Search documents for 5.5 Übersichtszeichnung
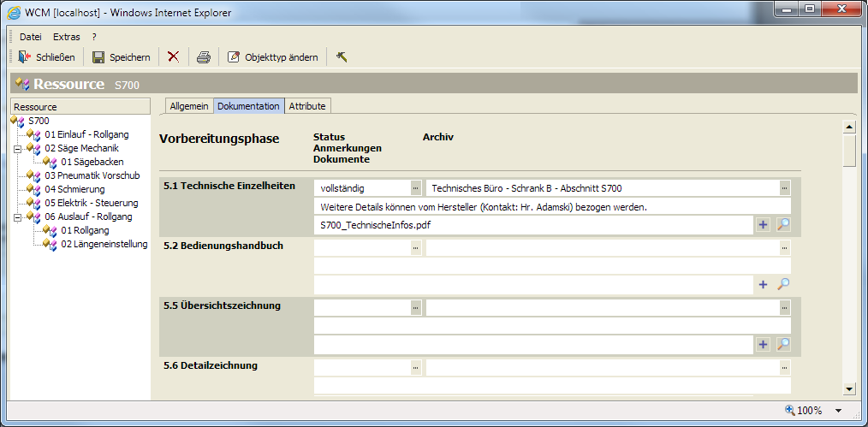The image size is (868, 427). pyautogui.click(x=782, y=344)
